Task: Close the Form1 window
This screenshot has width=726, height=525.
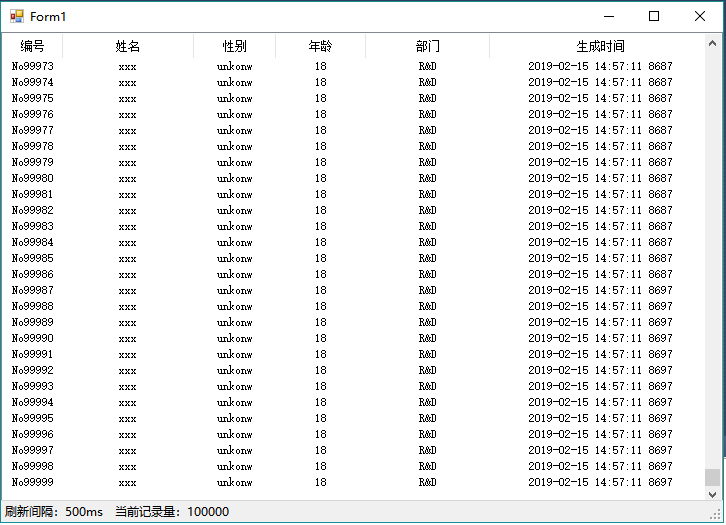Action: [x=700, y=17]
